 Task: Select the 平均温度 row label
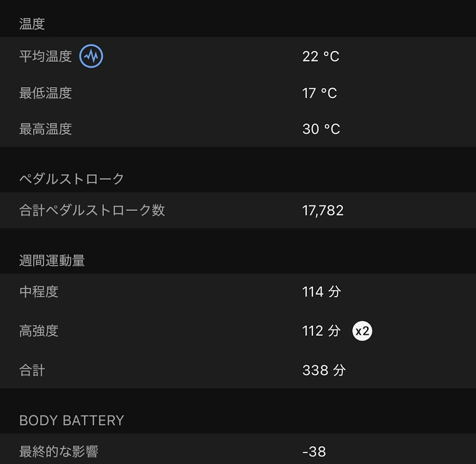tap(45, 57)
